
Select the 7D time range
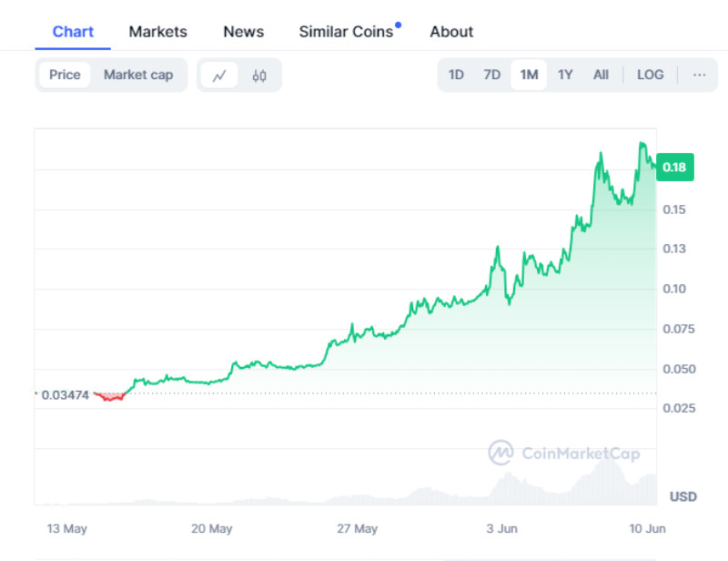[492, 75]
